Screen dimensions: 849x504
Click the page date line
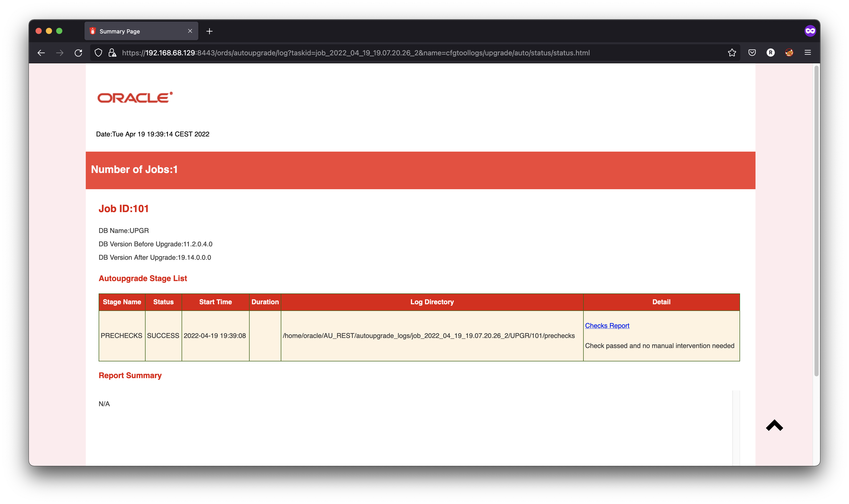[152, 134]
